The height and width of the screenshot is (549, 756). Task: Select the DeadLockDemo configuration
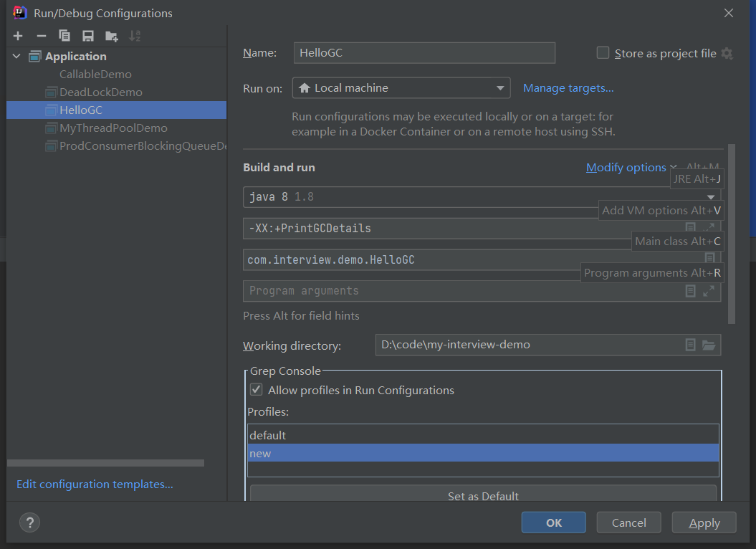[x=100, y=92]
